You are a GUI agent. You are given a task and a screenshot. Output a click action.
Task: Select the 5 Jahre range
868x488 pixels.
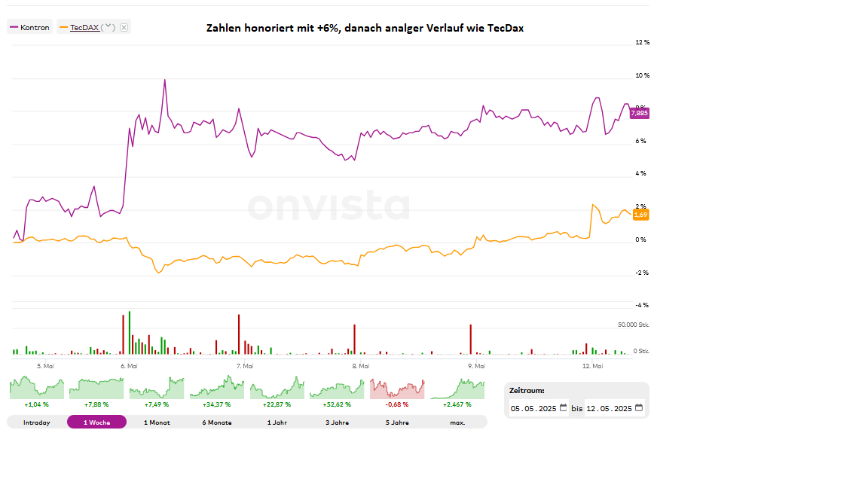pyautogui.click(x=398, y=422)
